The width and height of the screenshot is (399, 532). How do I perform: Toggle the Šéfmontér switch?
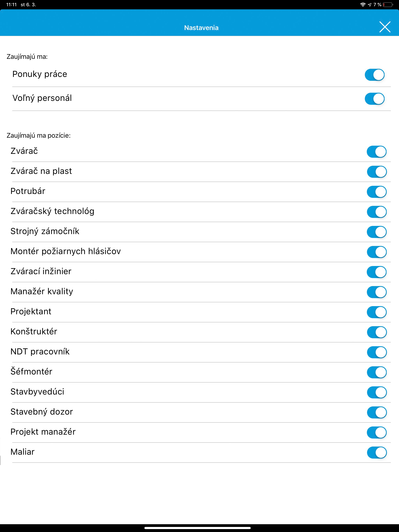click(377, 372)
